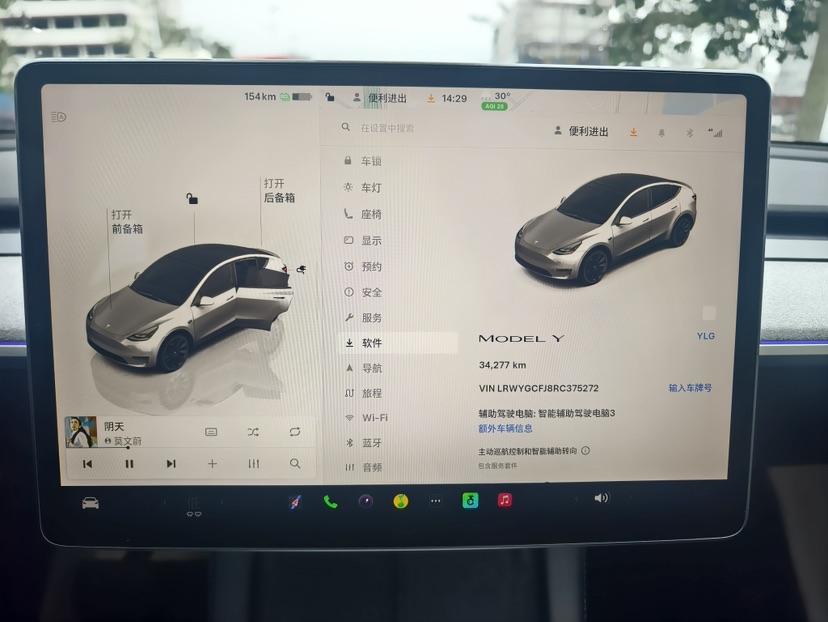This screenshot has height=622, width=828.
Task: Open the green music app icon in dock
Action: [x=470, y=500]
